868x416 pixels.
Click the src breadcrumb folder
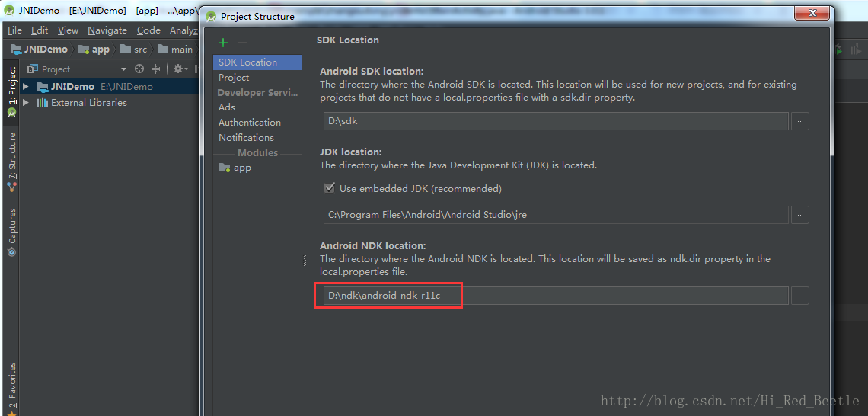[140, 50]
